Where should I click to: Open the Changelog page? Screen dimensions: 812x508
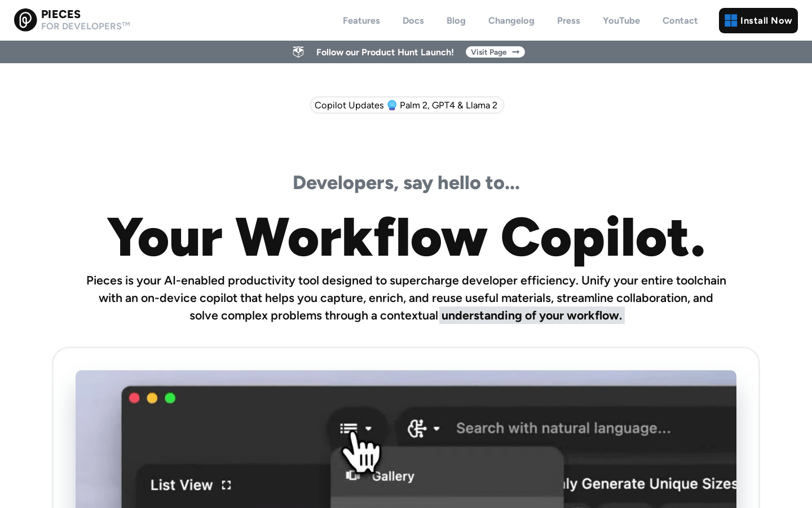(511, 20)
